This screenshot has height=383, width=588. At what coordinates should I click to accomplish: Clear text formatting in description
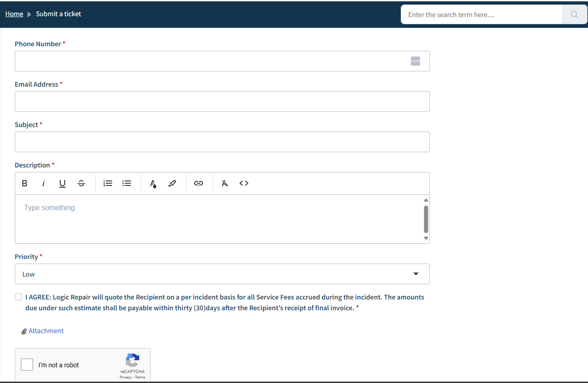(225, 183)
